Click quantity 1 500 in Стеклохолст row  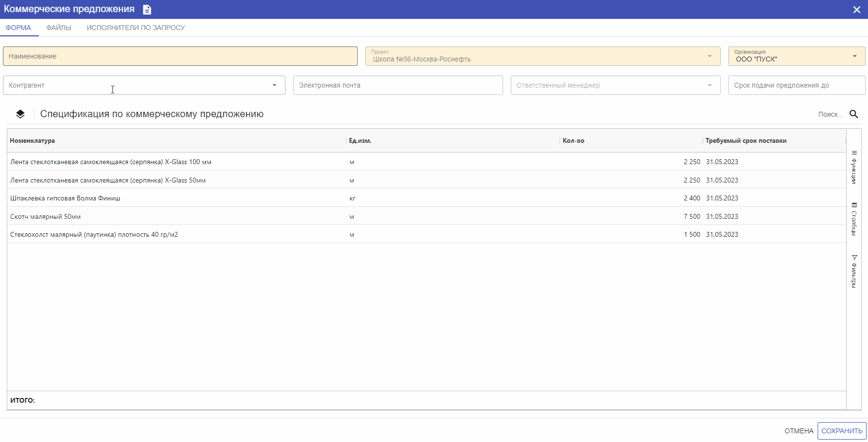point(692,234)
